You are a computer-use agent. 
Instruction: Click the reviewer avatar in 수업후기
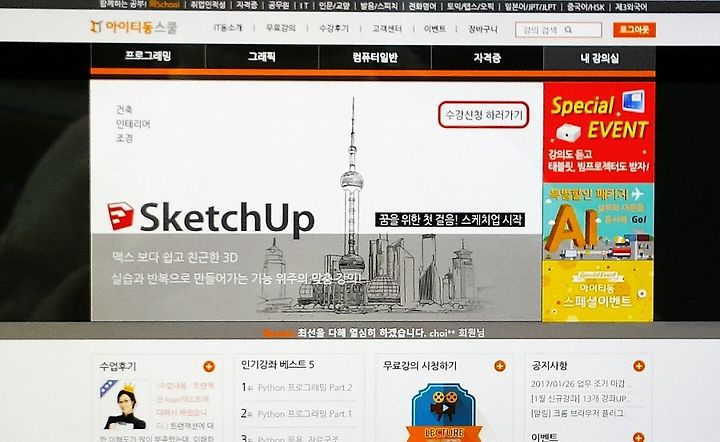(x=123, y=405)
